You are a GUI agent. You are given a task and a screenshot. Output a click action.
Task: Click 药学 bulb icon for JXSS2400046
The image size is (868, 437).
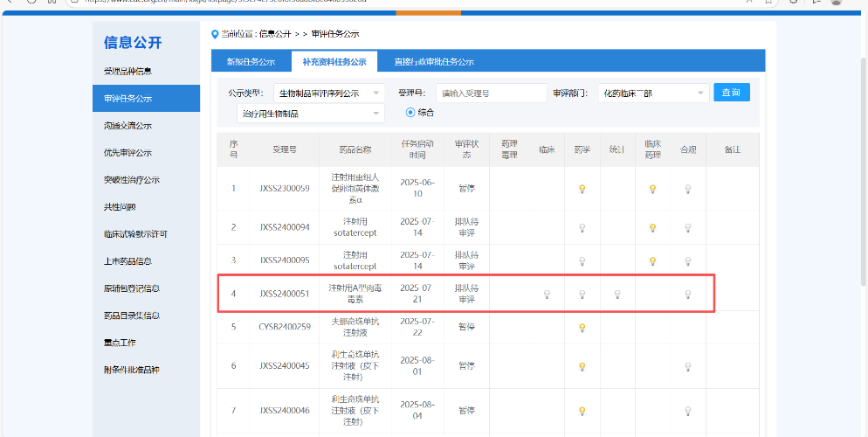click(582, 411)
